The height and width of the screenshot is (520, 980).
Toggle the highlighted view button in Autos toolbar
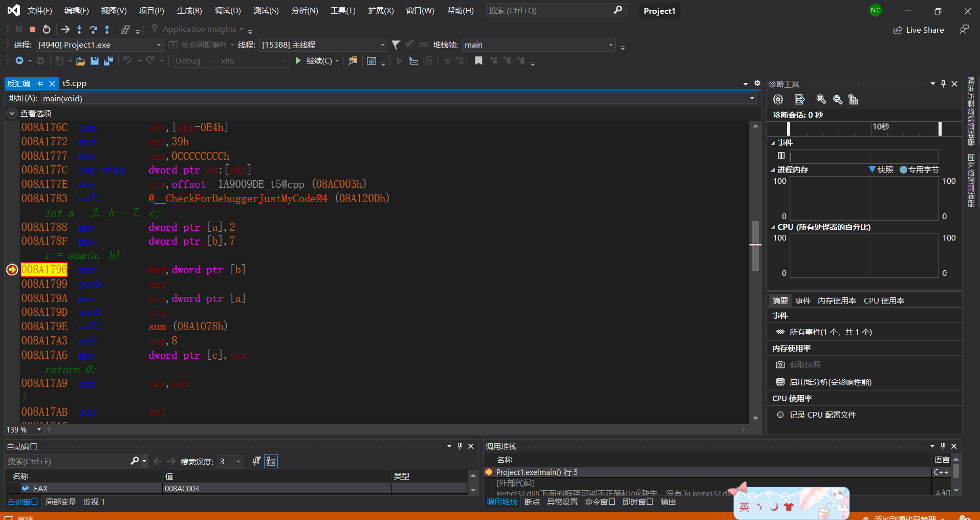pos(271,461)
